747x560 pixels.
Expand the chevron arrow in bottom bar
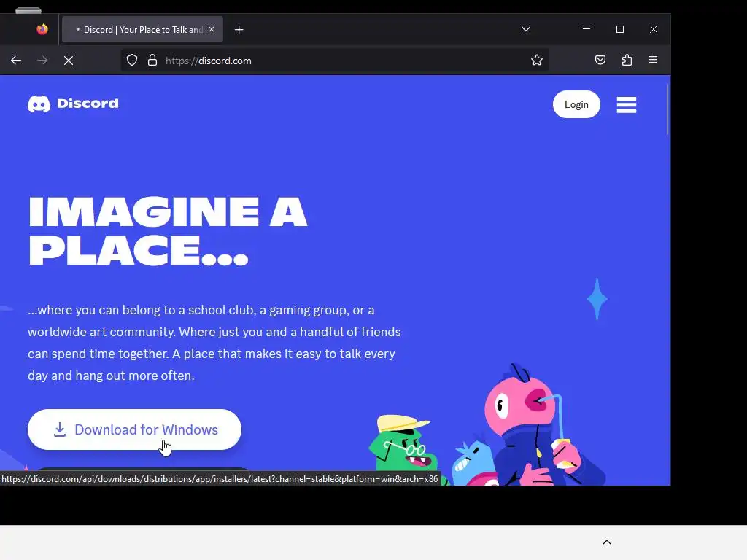point(607,542)
